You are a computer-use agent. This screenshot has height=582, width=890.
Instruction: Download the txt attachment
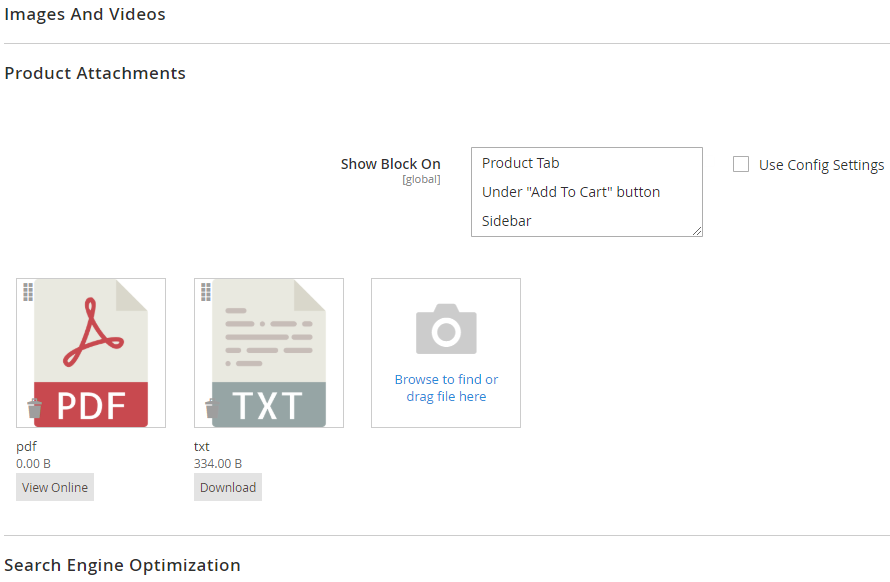pos(228,487)
